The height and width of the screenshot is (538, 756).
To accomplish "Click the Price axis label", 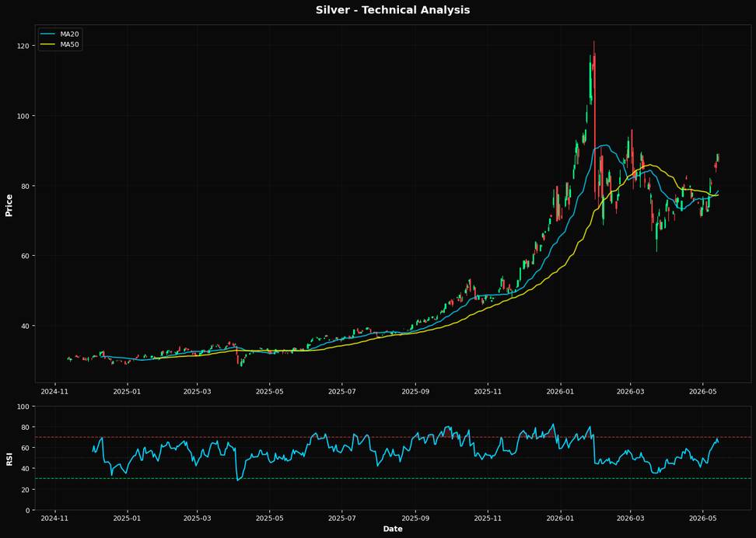I will (x=9, y=205).
